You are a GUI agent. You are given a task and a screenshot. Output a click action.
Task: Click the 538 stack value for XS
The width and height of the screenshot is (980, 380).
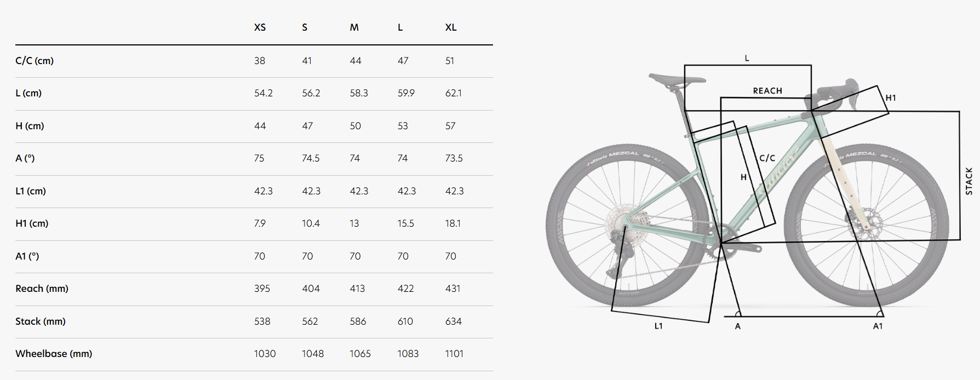tap(262, 321)
